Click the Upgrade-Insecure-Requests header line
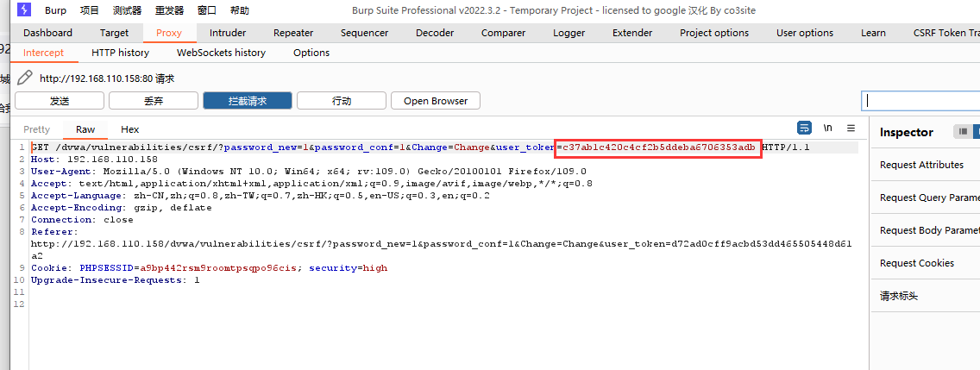This screenshot has width=980, height=370. 115,280
